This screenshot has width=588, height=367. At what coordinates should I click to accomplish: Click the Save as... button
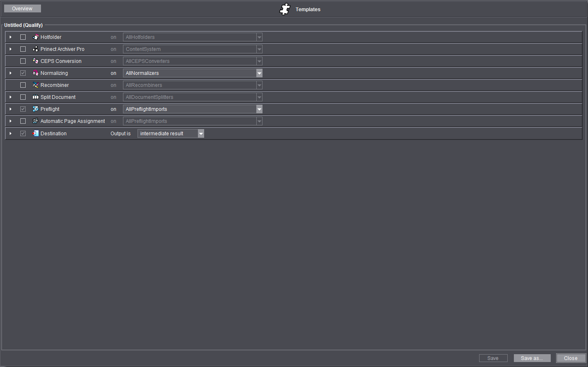[x=532, y=358]
